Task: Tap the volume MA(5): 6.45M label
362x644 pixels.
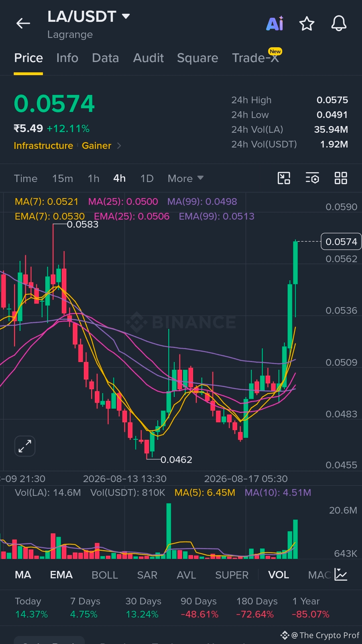Action: pyautogui.click(x=205, y=492)
